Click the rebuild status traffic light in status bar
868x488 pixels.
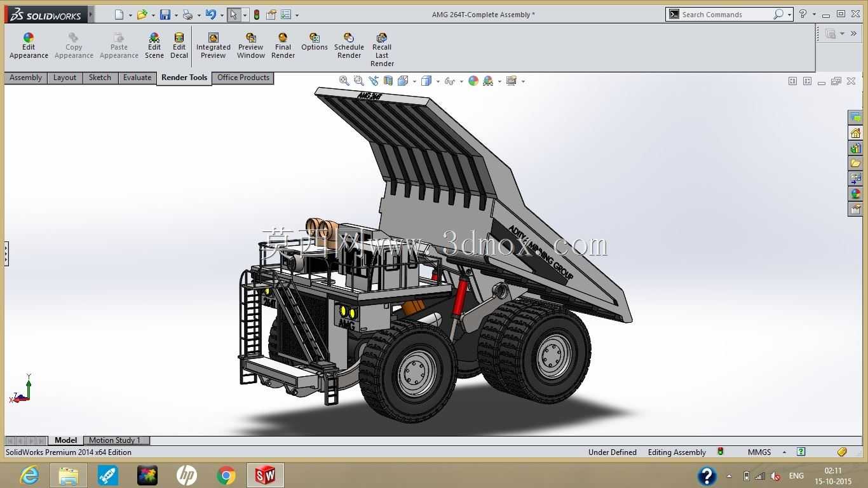click(x=721, y=452)
